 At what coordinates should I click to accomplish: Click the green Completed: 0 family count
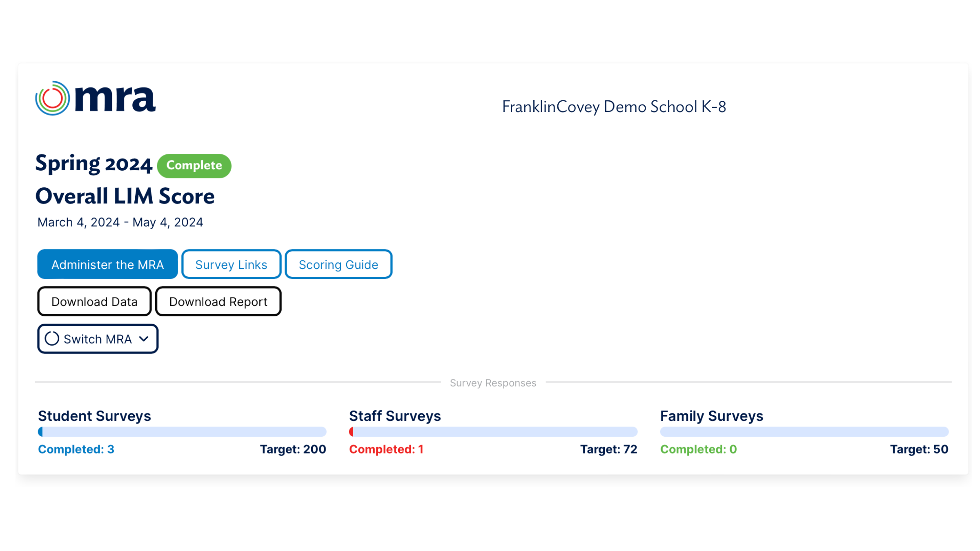(698, 449)
